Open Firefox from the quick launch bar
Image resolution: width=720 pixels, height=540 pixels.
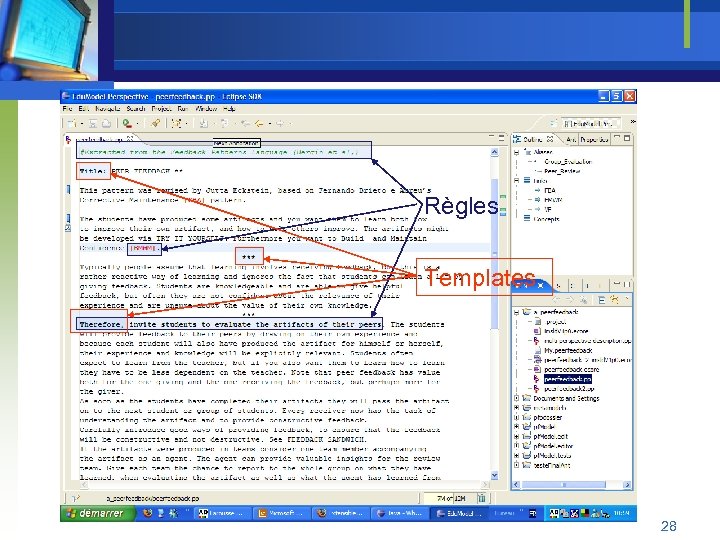(148, 513)
